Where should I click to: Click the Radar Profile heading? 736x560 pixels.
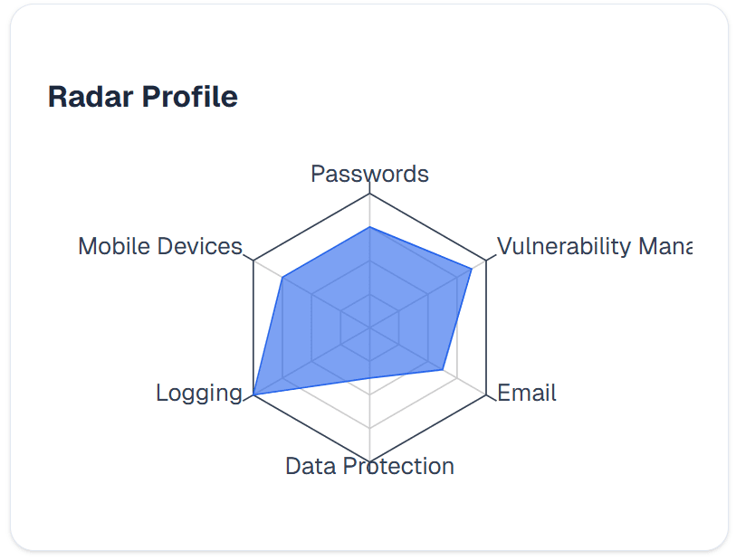[143, 97]
